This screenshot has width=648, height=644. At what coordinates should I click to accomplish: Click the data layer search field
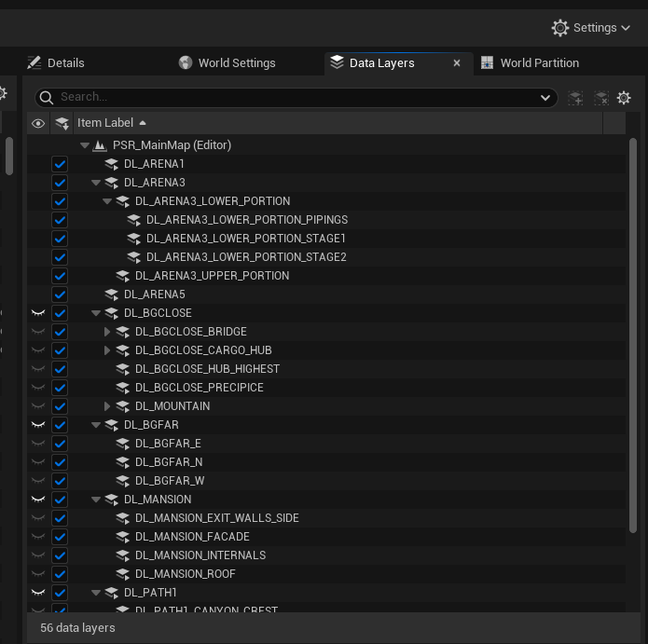pyautogui.click(x=296, y=98)
